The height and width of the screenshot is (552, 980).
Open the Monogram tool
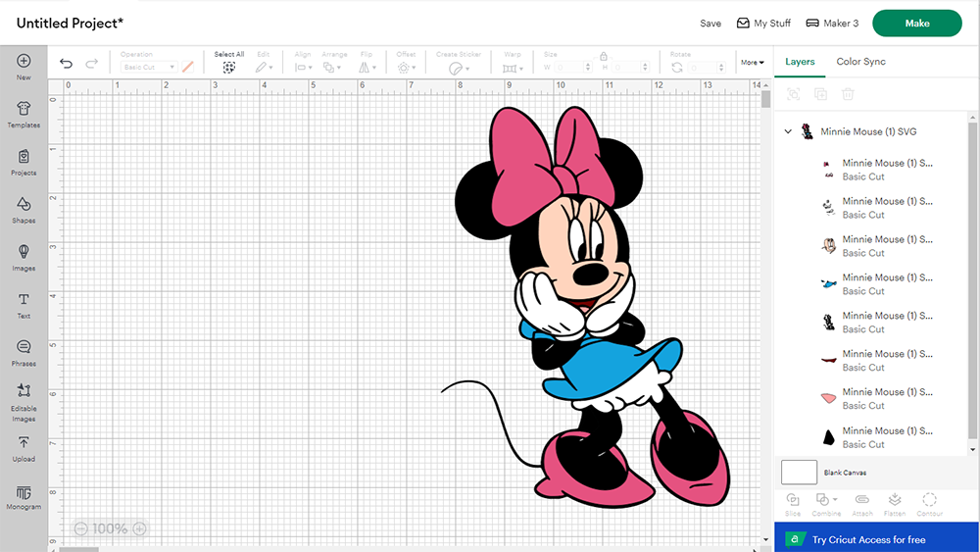pos(24,496)
